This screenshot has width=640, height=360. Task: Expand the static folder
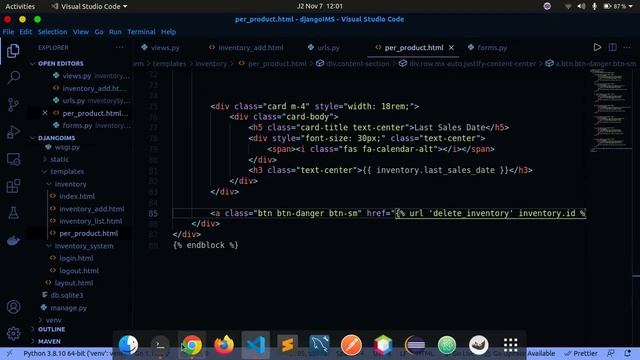coord(60,159)
